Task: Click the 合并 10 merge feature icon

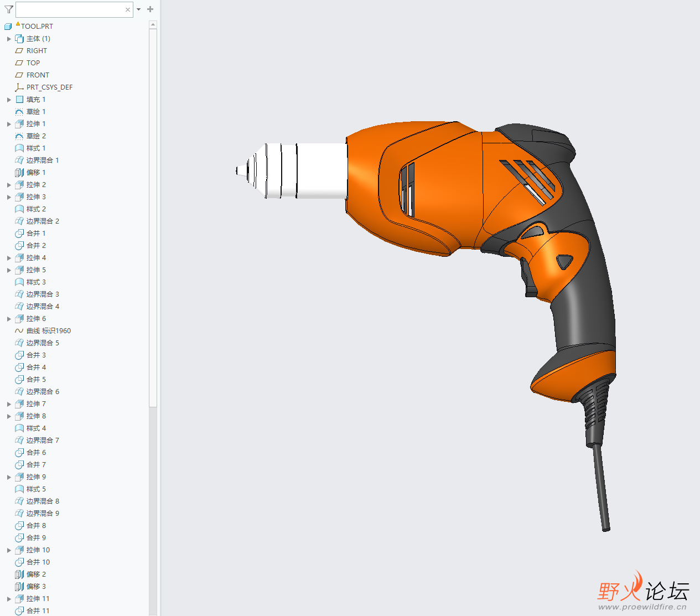Action: tap(19, 562)
